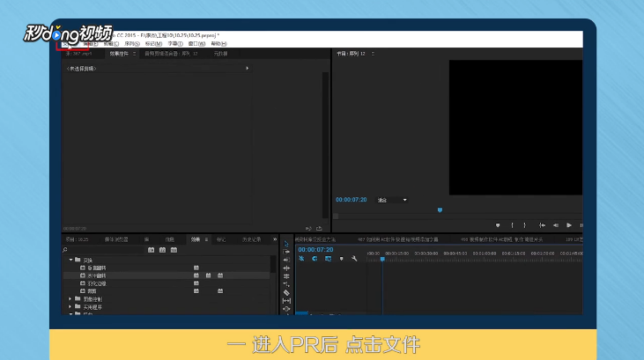Open the 节目 monitor panel menu
The image size is (644, 360).
[373, 54]
